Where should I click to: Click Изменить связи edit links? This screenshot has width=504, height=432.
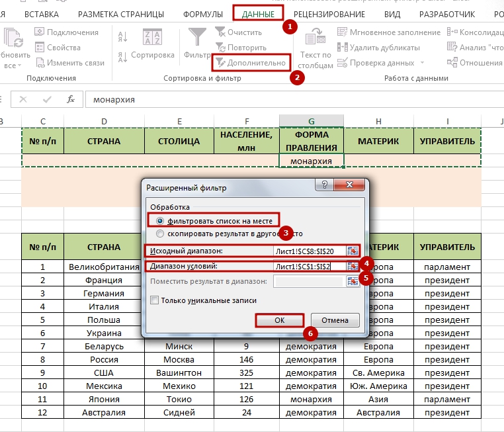[69, 62]
